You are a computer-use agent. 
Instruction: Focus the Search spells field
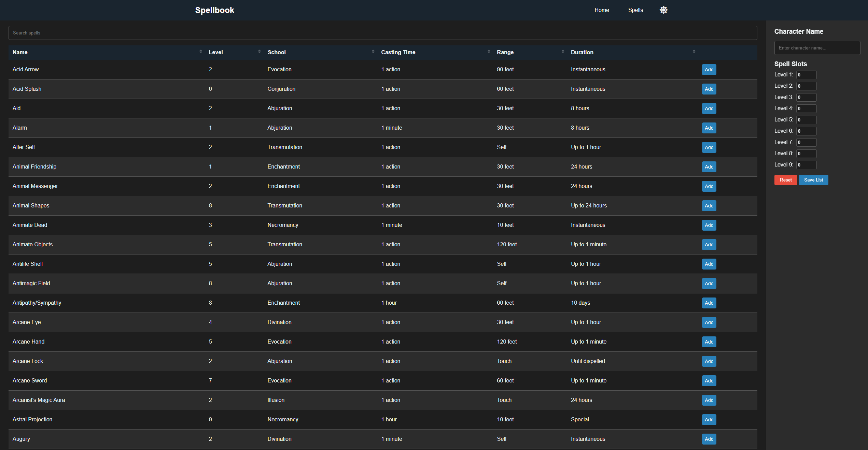[382, 33]
